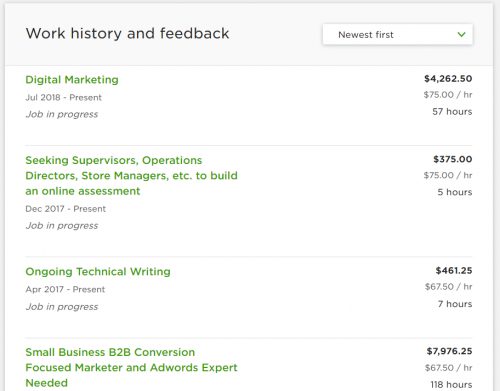Click the 57 hours label
This screenshot has width=500, height=391.
452,112
